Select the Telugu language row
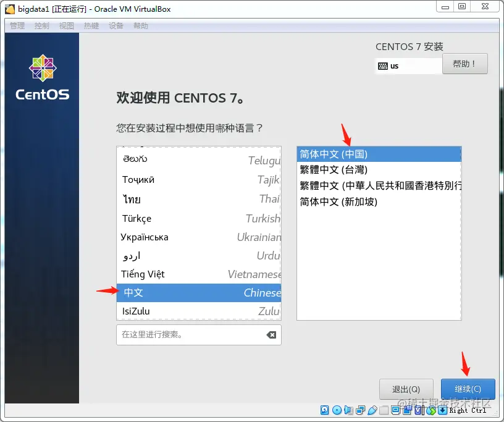 point(199,159)
